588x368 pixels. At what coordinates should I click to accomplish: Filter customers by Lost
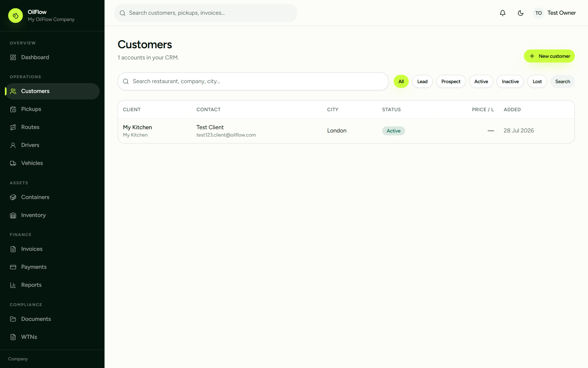tap(537, 82)
